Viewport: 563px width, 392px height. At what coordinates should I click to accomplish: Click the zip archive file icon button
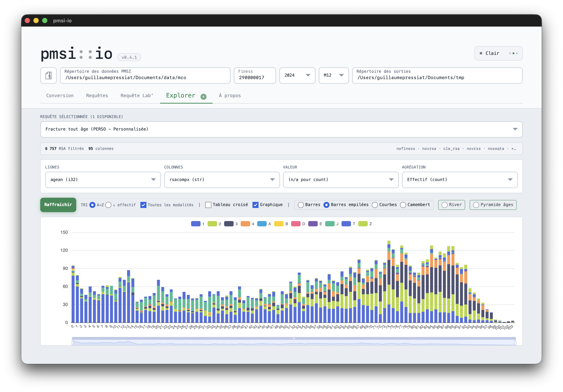[49, 76]
